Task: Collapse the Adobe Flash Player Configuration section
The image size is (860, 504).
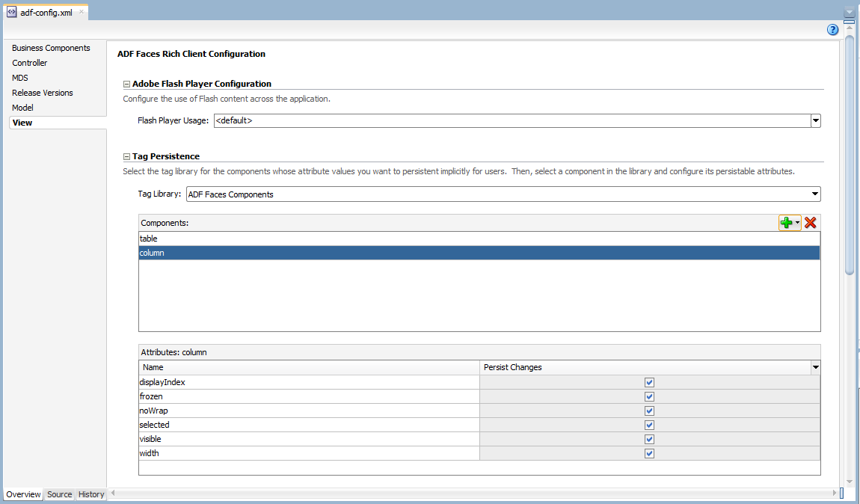Action: (126, 84)
